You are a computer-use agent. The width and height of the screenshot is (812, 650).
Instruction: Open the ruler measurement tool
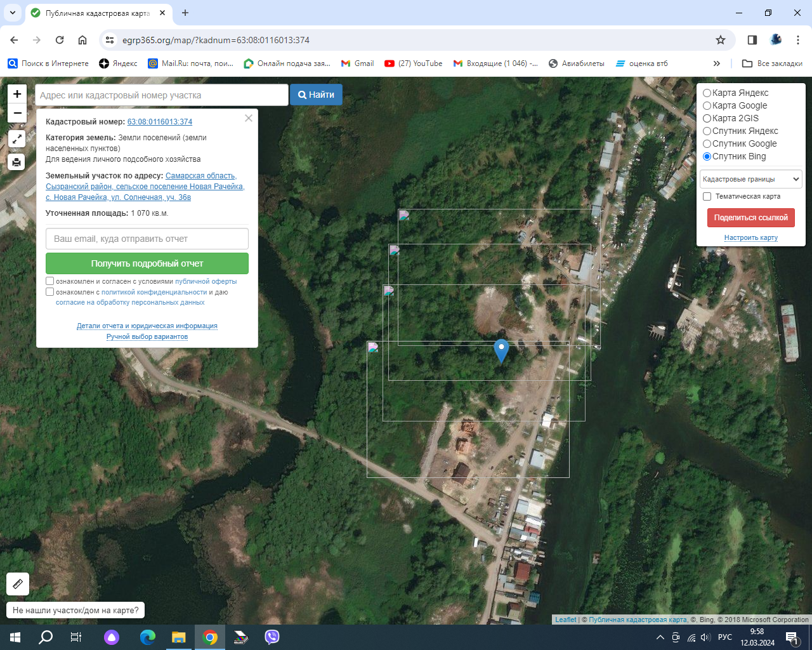18,584
